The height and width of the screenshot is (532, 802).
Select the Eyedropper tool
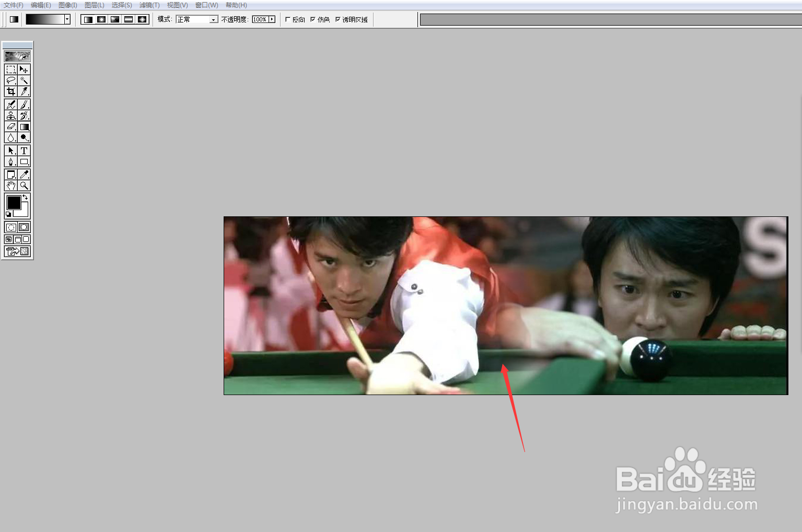point(24,175)
